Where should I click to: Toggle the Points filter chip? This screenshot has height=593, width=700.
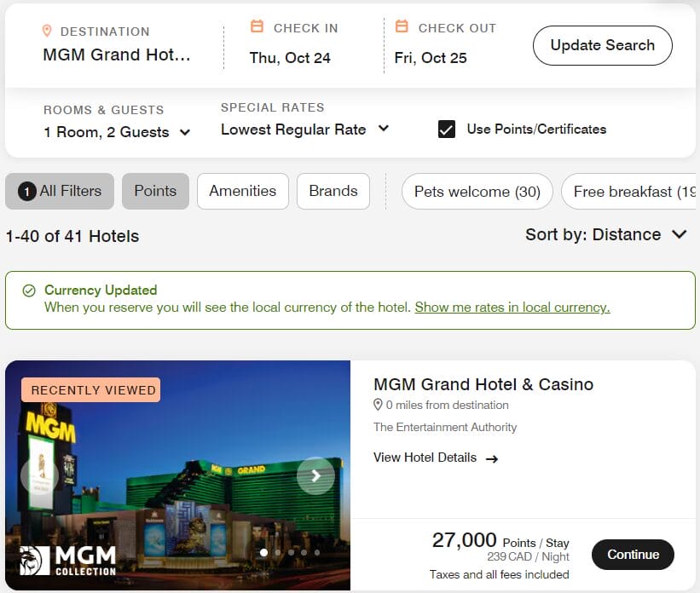(x=155, y=191)
